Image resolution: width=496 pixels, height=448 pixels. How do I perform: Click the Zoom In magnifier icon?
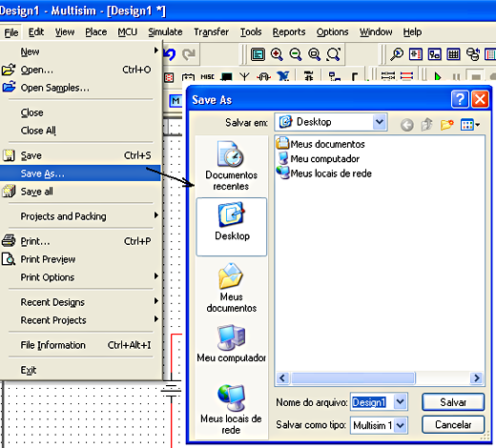(x=277, y=54)
